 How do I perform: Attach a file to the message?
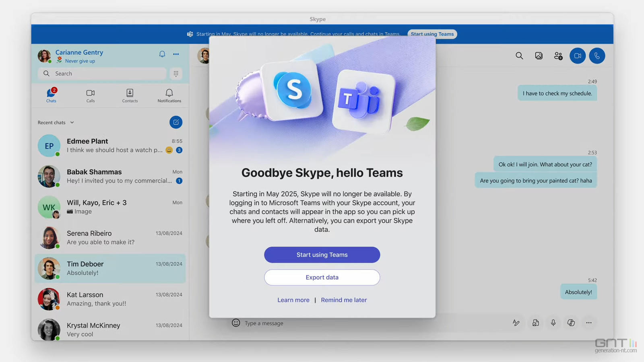(x=535, y=323)
